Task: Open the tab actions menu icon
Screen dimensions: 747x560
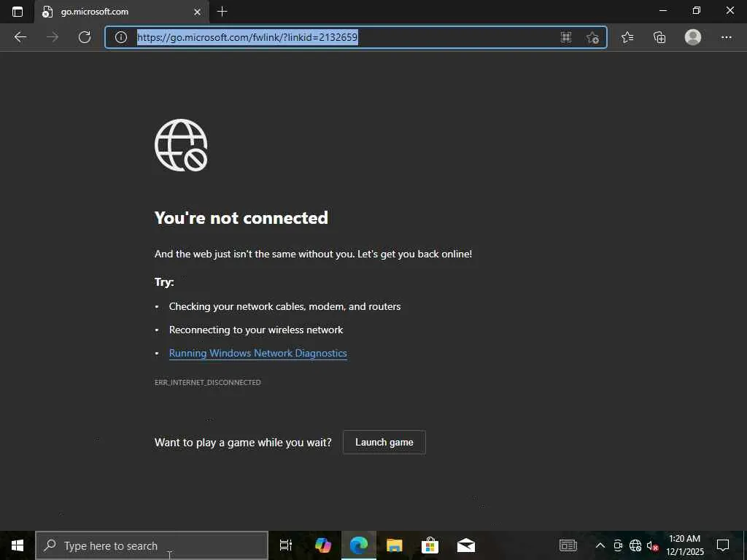Action: point(18,12)
